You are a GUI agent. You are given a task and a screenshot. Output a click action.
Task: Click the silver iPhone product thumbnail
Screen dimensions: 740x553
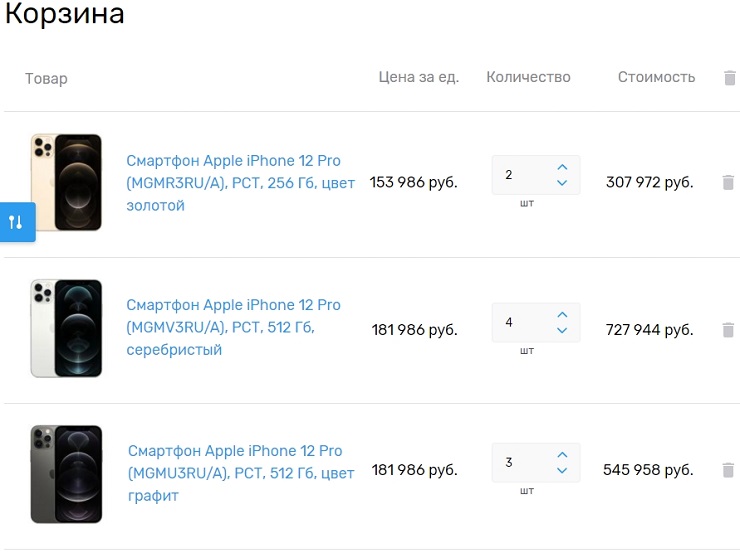(x=66, y=328)
